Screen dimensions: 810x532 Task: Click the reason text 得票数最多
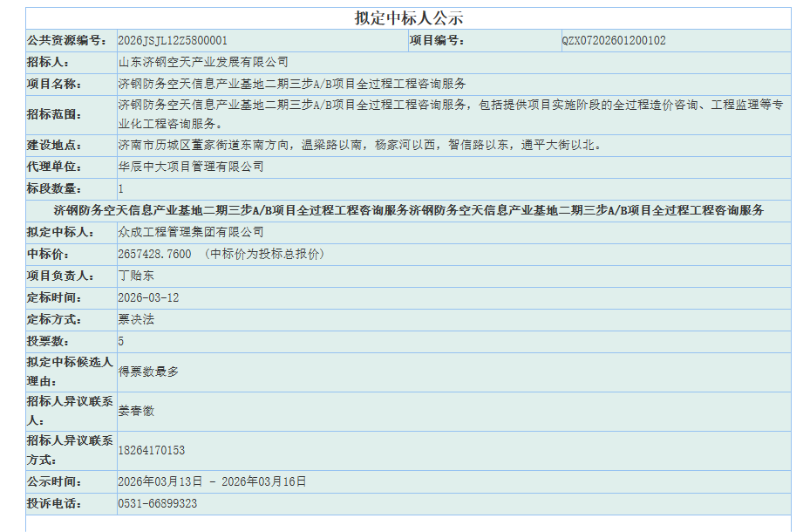(148, 372)
